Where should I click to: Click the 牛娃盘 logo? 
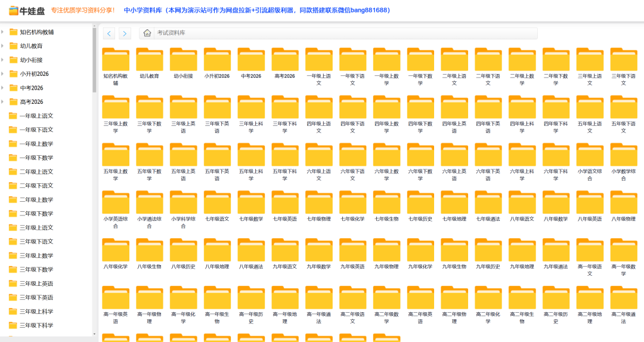tap(27, 11)
